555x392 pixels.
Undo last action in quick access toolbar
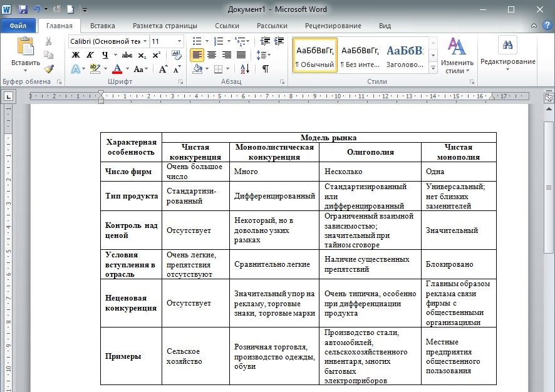[x=37, y=9]
